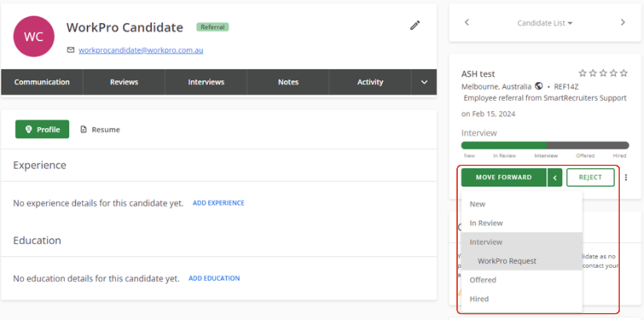Open the Communication tab

tap(42, 82)
